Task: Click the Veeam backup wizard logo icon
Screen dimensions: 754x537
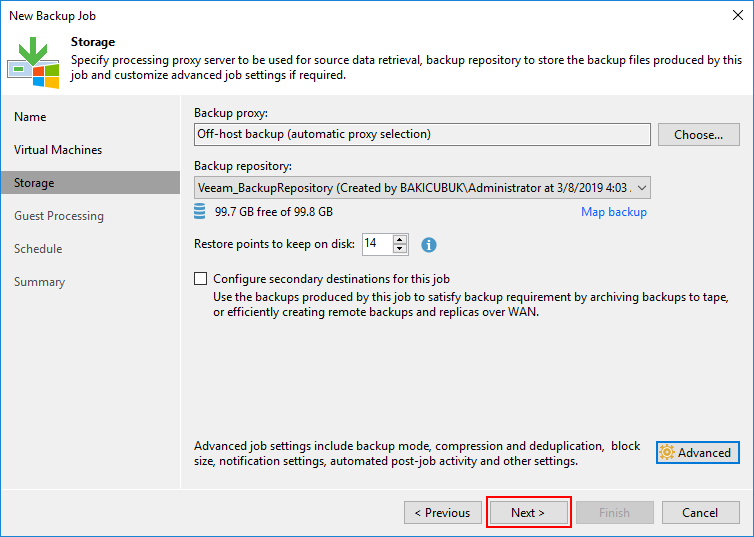Action: pyautogui.click(x=33, y=62)
